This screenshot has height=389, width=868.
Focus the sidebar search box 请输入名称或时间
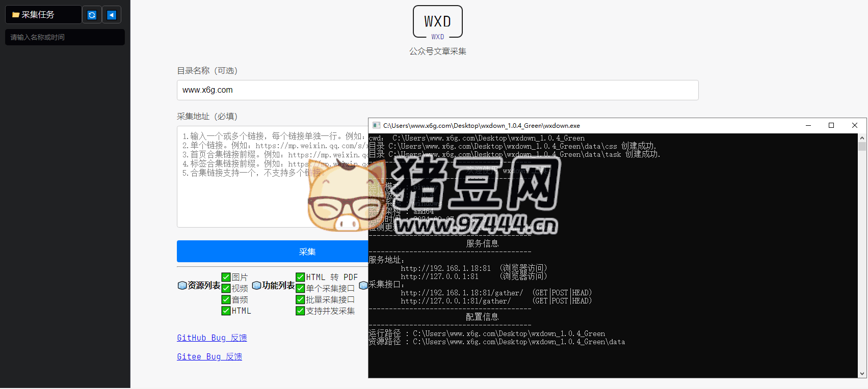click(65, 37)
